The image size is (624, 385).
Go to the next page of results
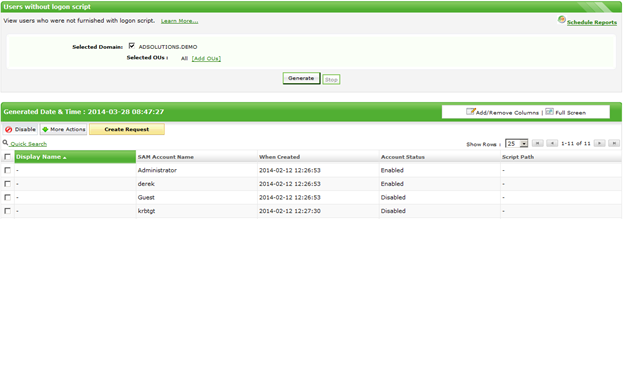[599, 143]
